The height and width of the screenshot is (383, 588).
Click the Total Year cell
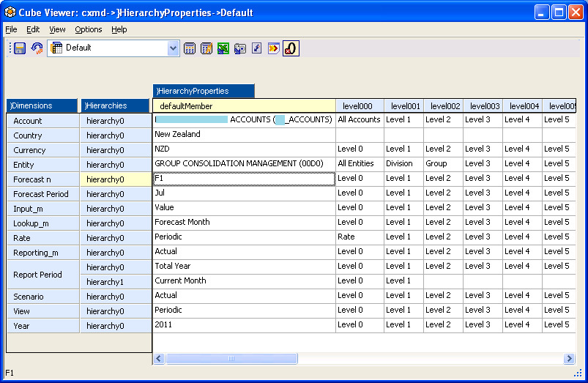244,267
